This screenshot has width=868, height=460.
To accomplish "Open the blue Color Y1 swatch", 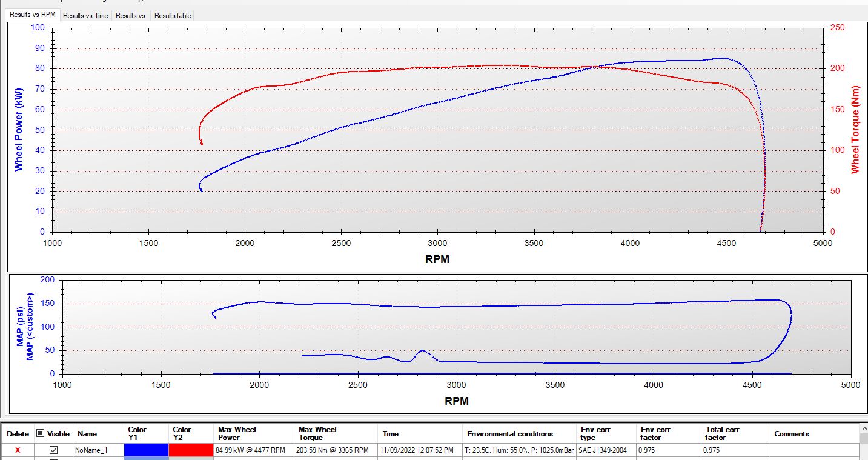I will click(146, 450).
